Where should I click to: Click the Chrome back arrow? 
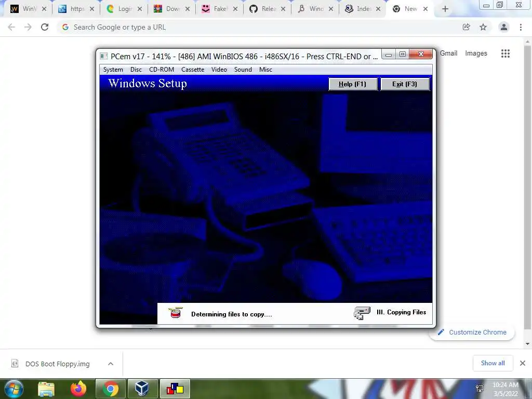[x=11, y=27]
